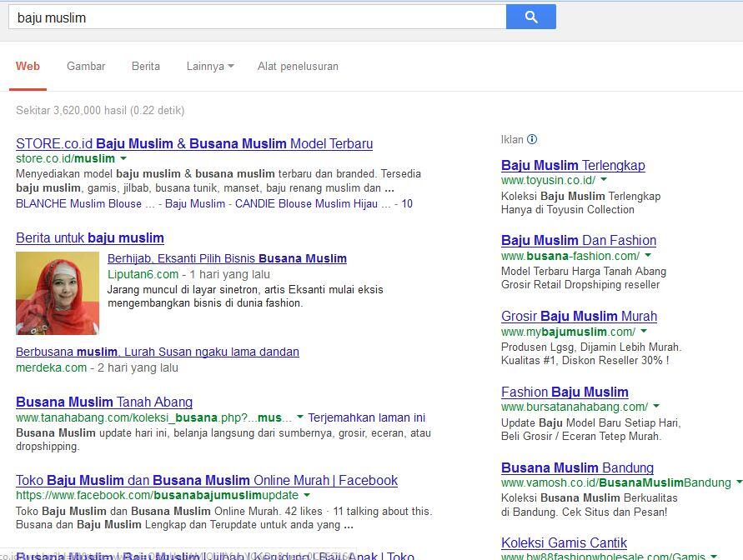
Task: Click text Beli Grosir / Eceran Tetep Murah
Action: [x=581, y=436]
